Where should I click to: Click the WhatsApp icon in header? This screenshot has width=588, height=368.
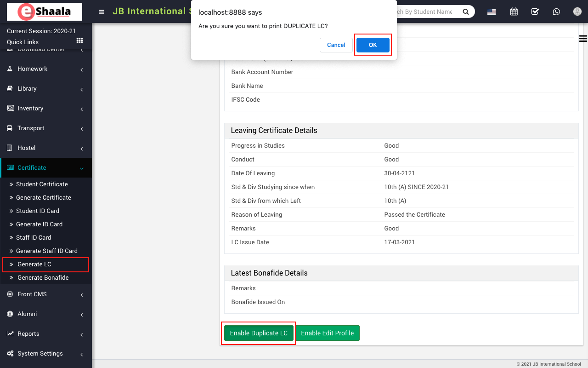(556, 12)
